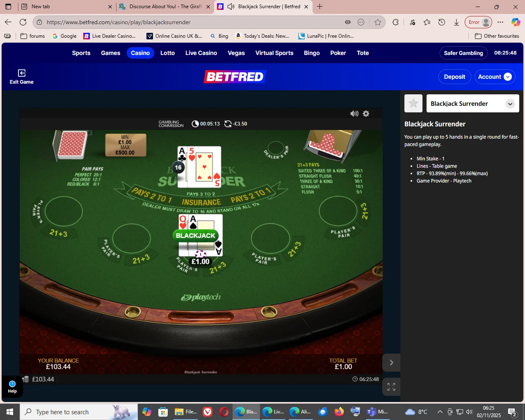Switch to the Discourse About You tab

[x=165, y=7]
